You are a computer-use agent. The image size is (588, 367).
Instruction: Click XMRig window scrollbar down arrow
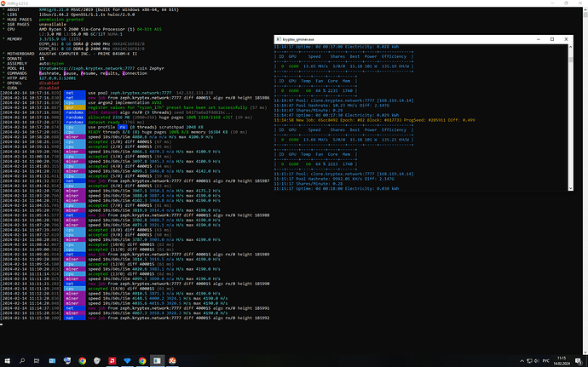pos(585,353)
